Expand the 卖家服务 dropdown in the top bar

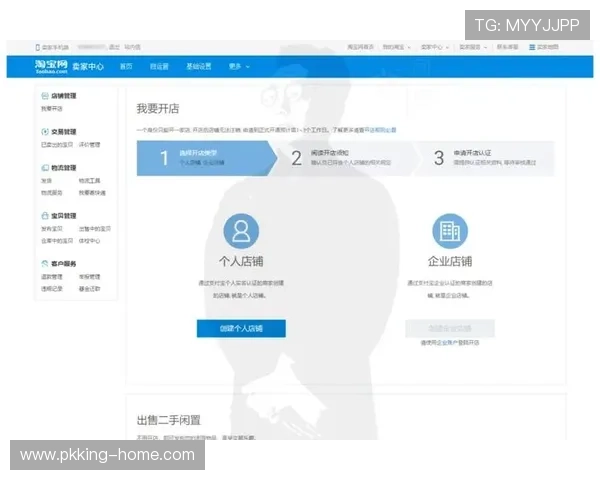[473, 47]
